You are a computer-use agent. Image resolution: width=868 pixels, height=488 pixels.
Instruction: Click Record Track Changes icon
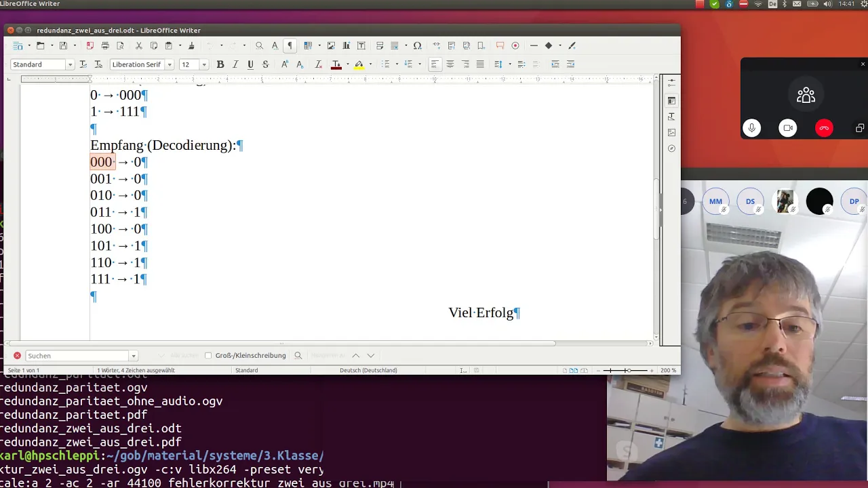click(x=515, y=45)
